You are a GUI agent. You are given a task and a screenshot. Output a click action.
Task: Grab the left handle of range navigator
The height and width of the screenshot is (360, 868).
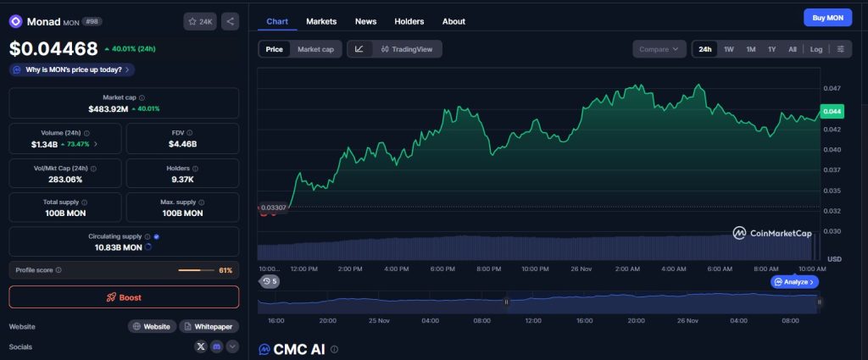[506, 302]
